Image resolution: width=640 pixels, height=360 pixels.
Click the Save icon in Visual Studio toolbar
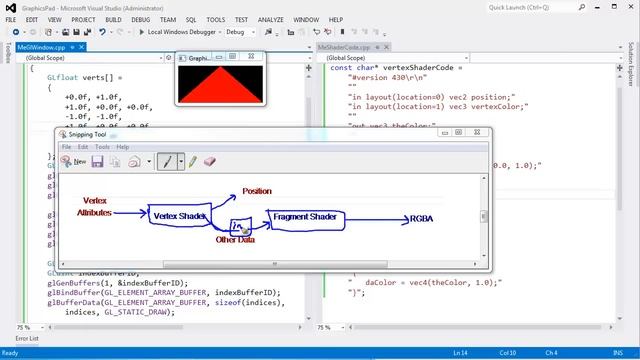pos(76,32)
